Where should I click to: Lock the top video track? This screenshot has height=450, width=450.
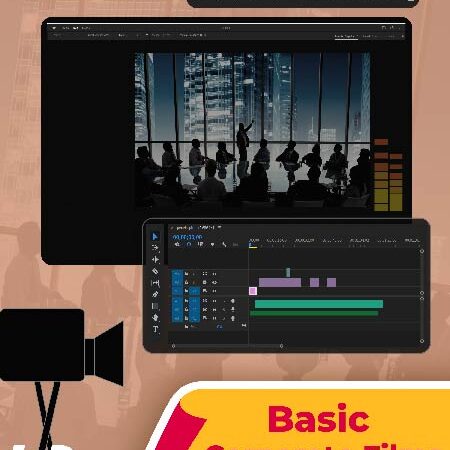pyautogui.click(x=187, y=274)
